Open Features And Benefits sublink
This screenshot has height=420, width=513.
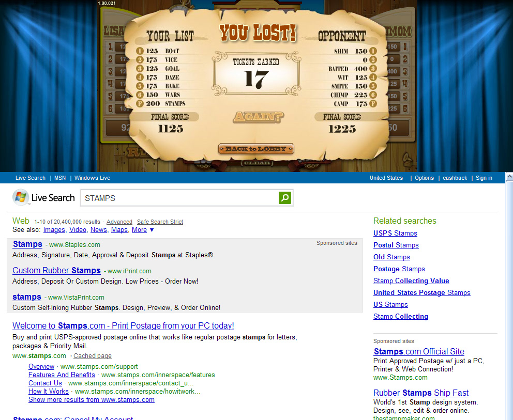click(x=62, y=375)
